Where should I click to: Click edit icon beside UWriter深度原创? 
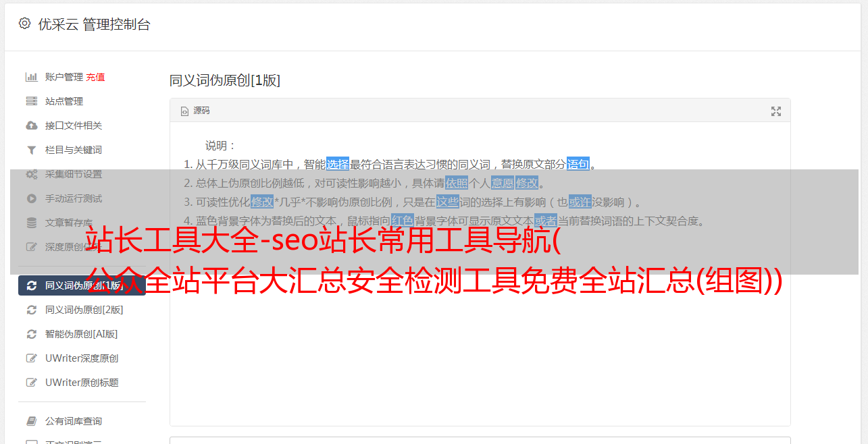click(x=31, y=358)
